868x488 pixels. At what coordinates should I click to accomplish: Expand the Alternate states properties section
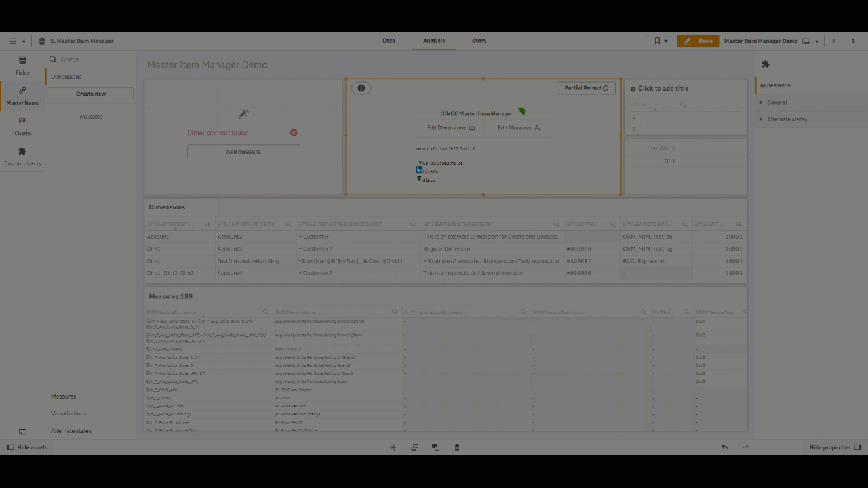pyautogui.click(x=812, y=119)
